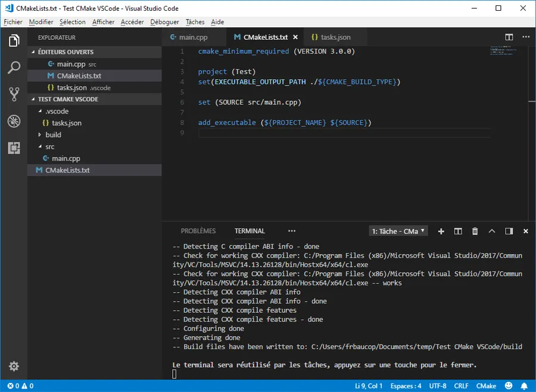The width and height of the screenshot is (536, 392).
Task: Switch to the PROBLÈMES panel tab
Action: point(198,231)
